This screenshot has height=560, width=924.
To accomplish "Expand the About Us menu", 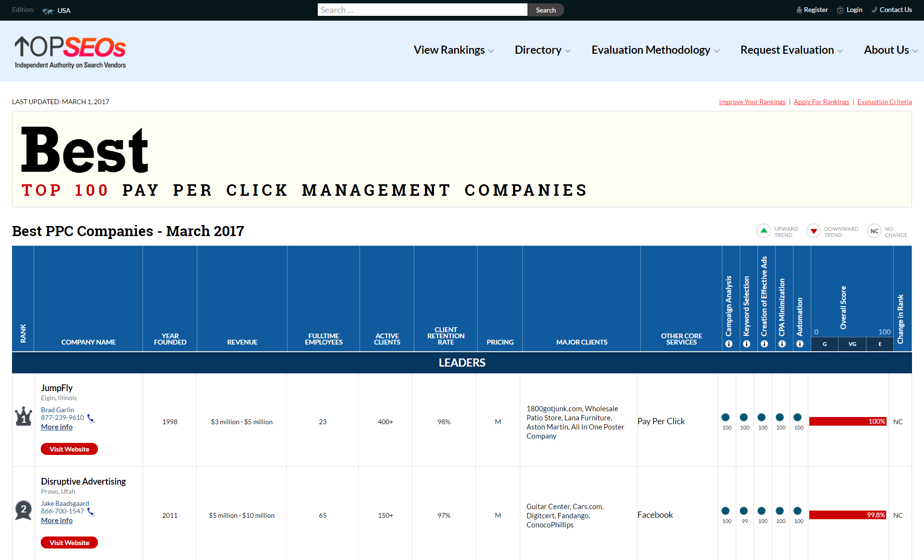I will (x=891, y=50).
